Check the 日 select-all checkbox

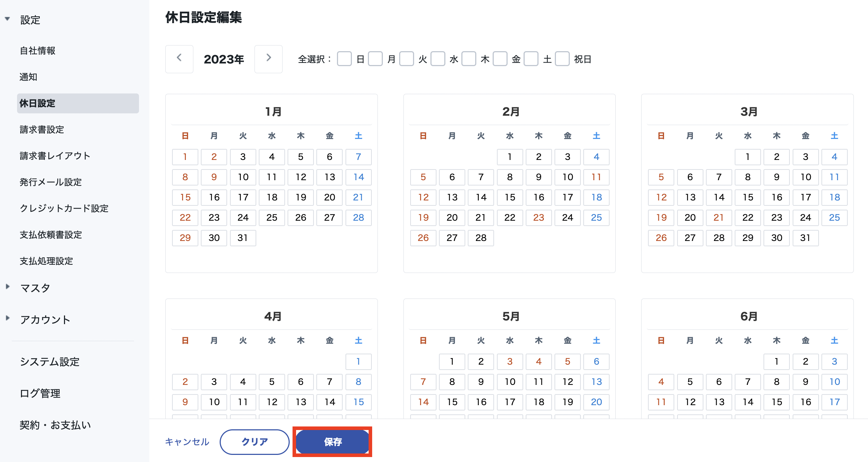click(x=344, y=59)
